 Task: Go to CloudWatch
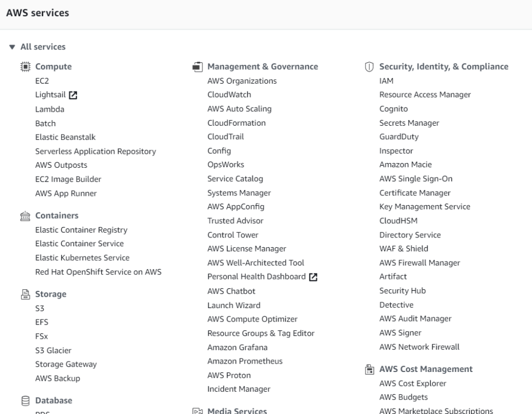pos(229,95)
